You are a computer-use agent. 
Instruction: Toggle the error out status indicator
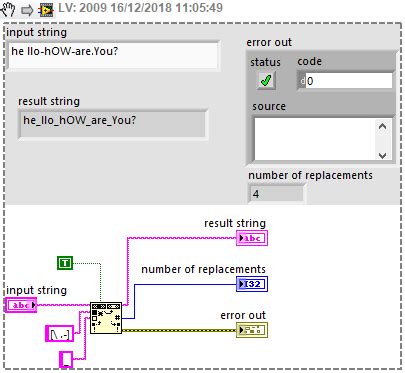(266, 80)
